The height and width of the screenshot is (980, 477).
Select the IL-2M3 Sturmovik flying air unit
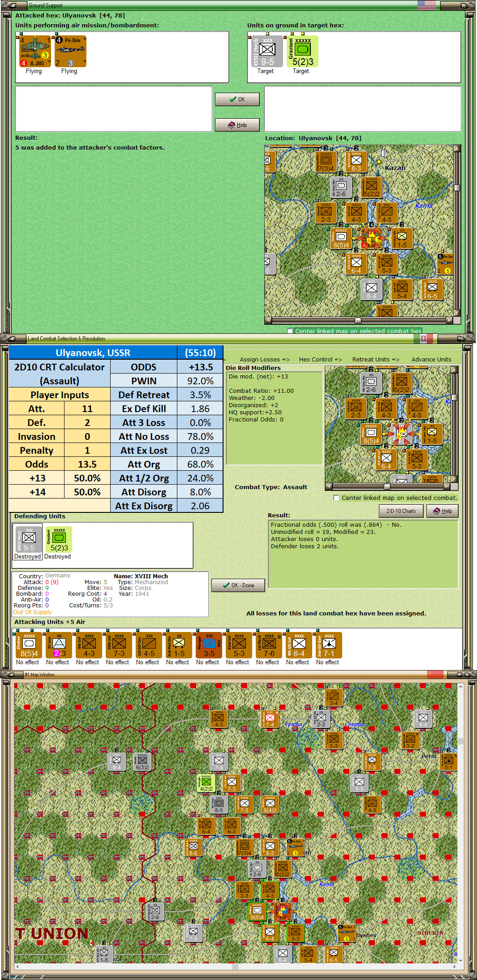[x=34, y=52]
